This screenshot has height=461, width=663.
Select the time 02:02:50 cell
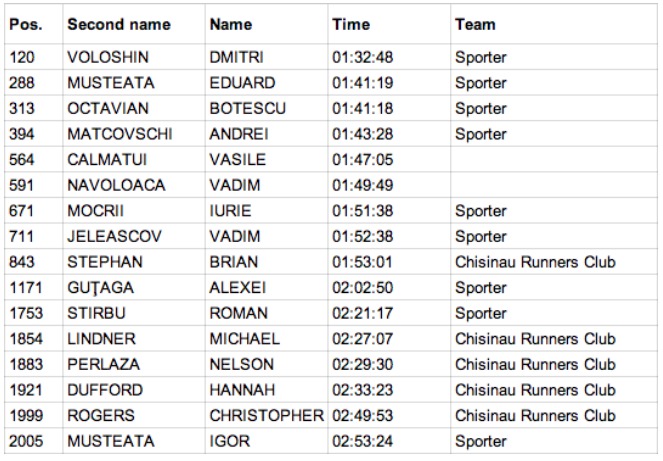tap(389, 287)
